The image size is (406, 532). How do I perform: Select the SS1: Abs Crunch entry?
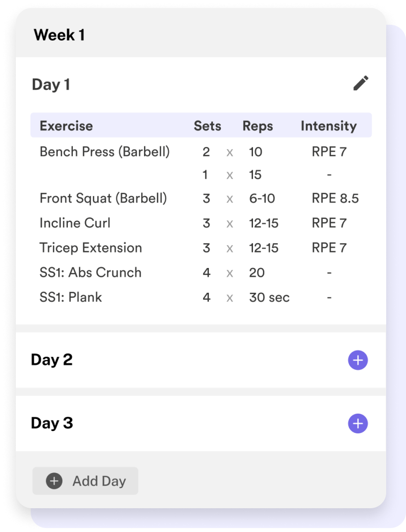(x=90, y=272)
